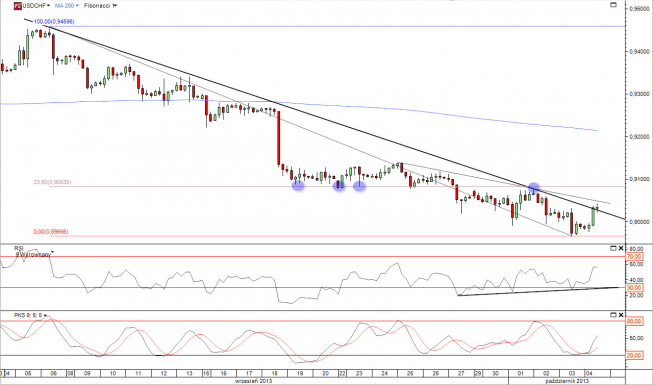Viewport: 653px width, 385px height.
Task: Open the PKS 9; 6; 6 dropdown
Action: click(x=45, y=316)
